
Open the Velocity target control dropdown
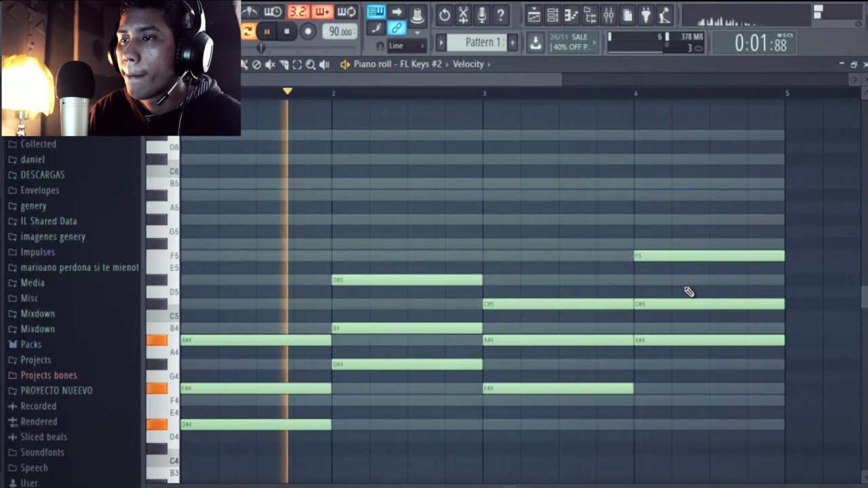(472, 64)
